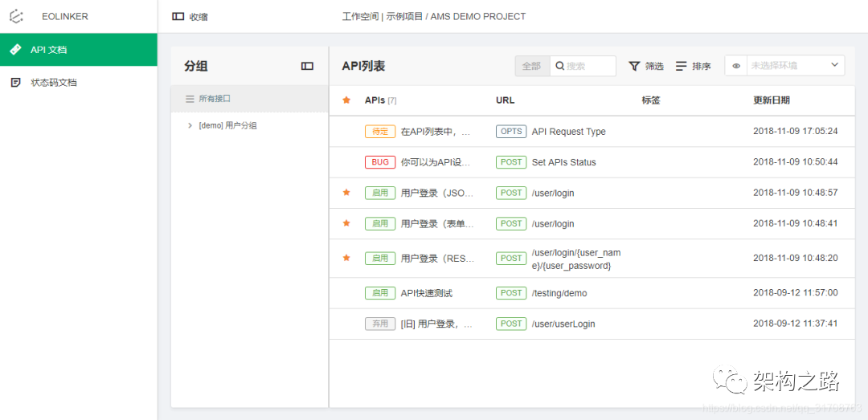Viewport: 868px width, 420px height.
Task: Click the 弃用 deprecated status tag
Action: (x=380, y=324)
